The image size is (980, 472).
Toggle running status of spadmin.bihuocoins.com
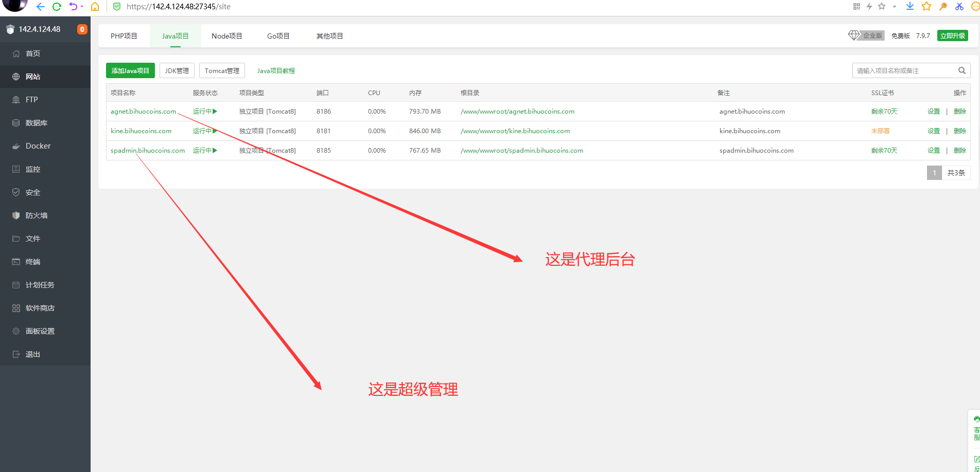205,150
